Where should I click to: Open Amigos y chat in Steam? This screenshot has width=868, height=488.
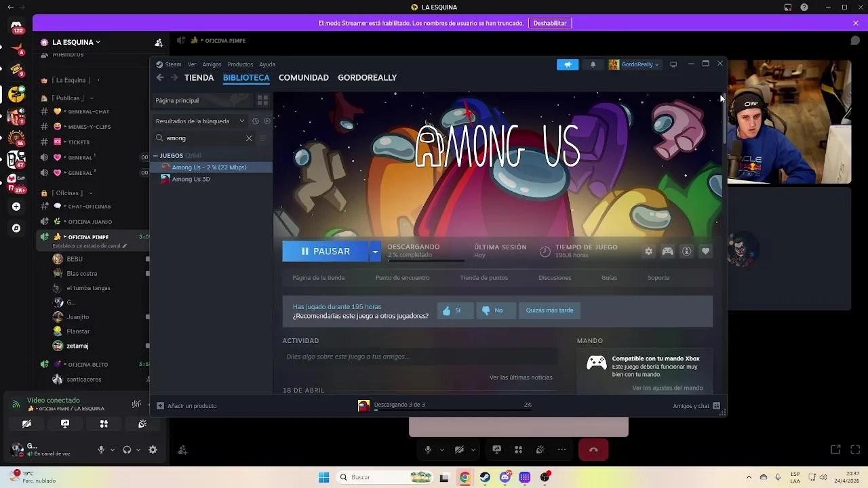696,405
